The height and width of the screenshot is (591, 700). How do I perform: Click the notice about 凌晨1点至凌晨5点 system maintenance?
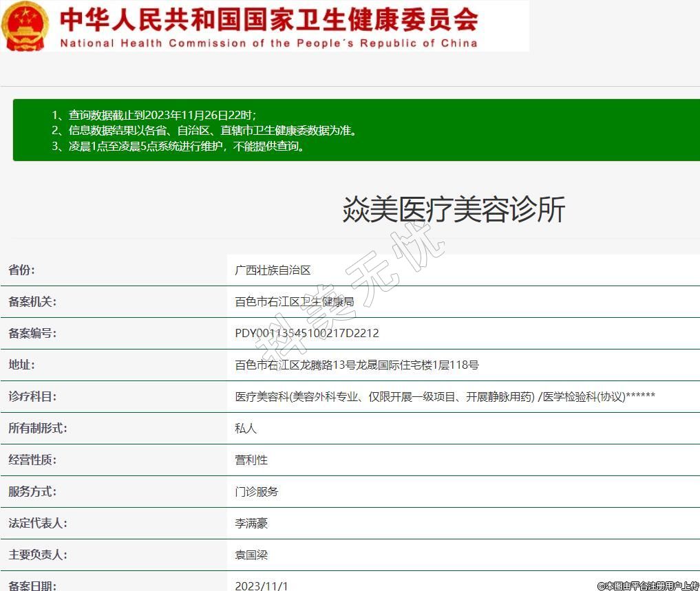[178, 146]
